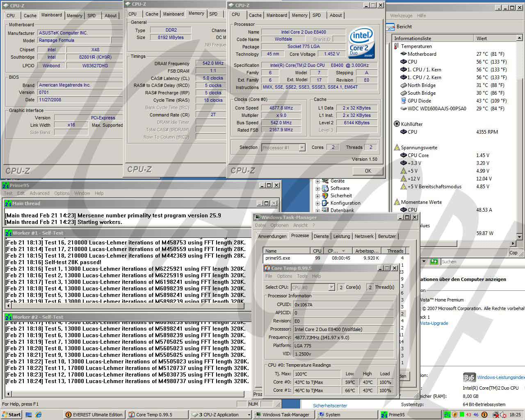This screenshot has width=525, height=420.
Task: Switch to SPD tab in the middle CPU-Z window
Action: (x=213, y=14)
